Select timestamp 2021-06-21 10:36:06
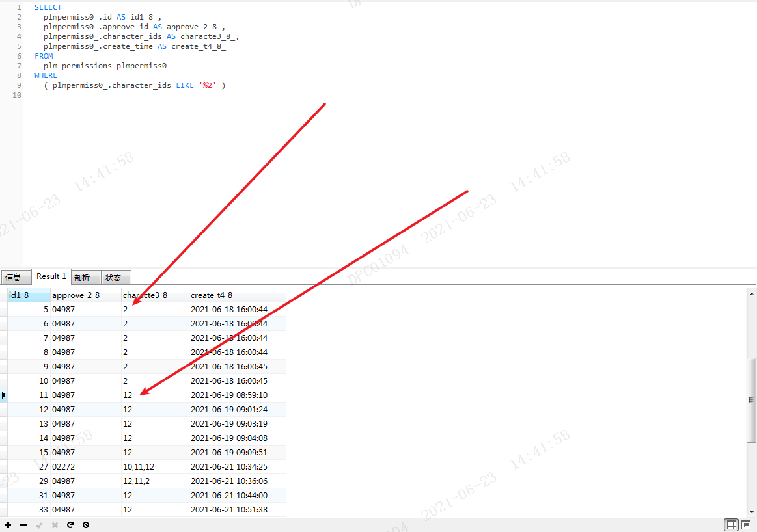The image size is (757, 532). point(237,481)
